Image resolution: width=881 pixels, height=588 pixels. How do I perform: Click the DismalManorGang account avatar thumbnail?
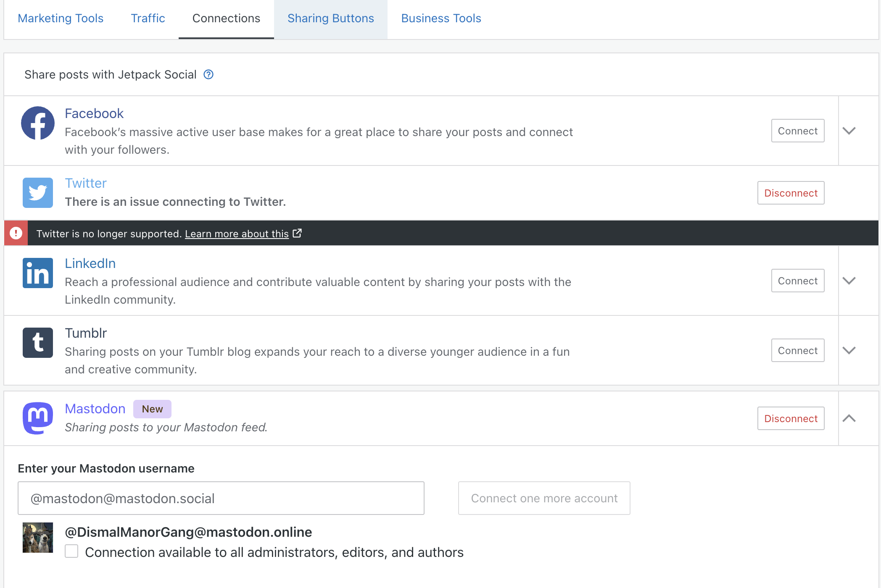coord(38,538)
